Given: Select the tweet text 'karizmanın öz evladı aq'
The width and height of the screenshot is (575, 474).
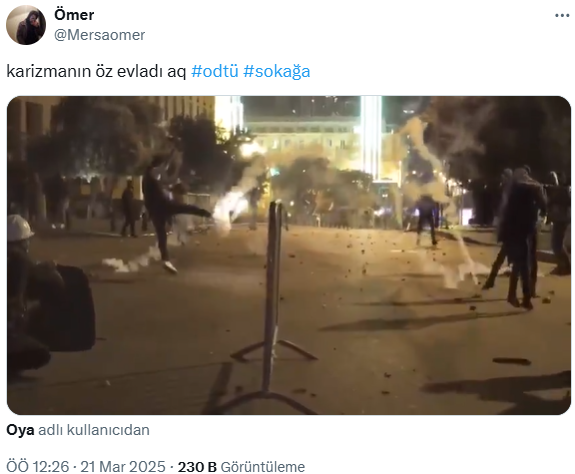Looking at the screenshot, I should click(x=96, y=71).
